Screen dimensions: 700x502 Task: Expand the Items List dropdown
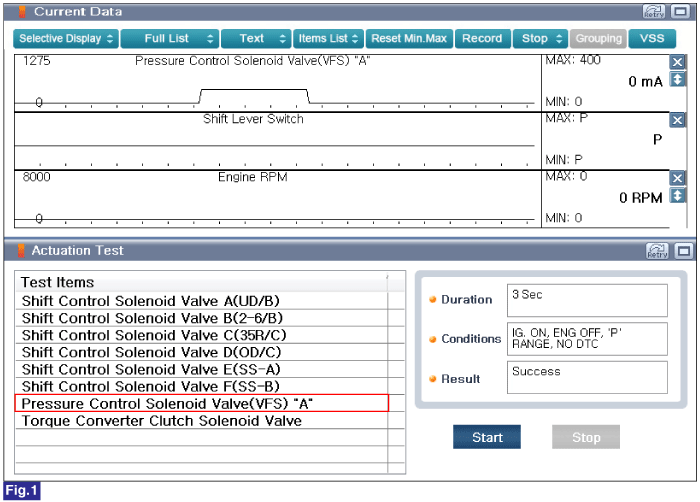(328, 39)
